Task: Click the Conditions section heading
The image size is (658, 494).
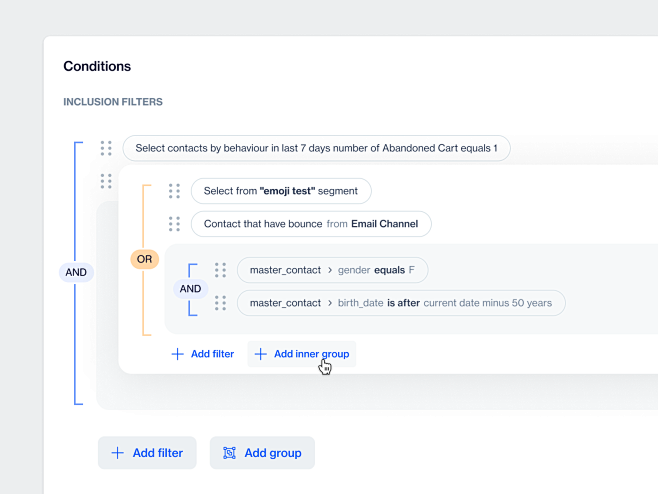Action: [97, 67]
